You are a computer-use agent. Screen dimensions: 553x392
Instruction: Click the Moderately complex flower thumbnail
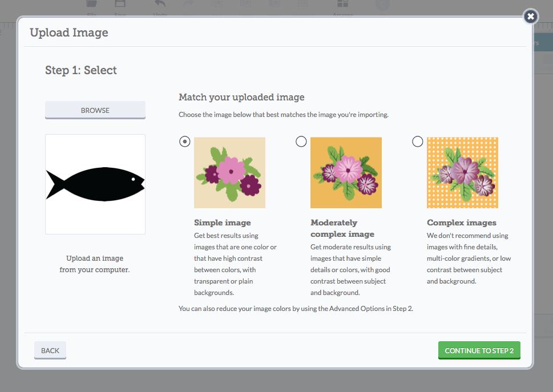point(346,172)
